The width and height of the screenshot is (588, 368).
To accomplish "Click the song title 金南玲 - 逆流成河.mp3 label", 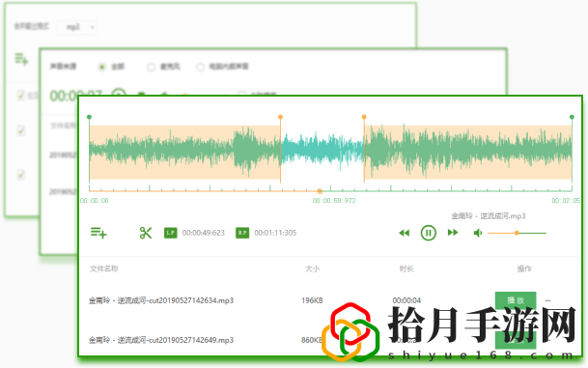I will click(x=489, y=216).
